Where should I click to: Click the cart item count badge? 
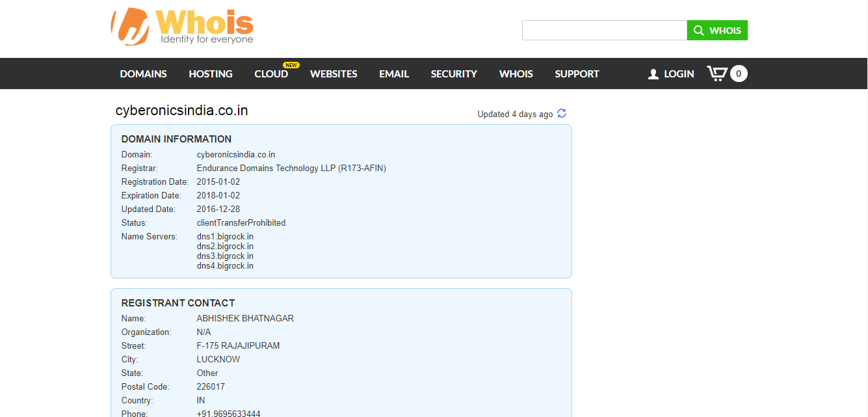(739, 74)
